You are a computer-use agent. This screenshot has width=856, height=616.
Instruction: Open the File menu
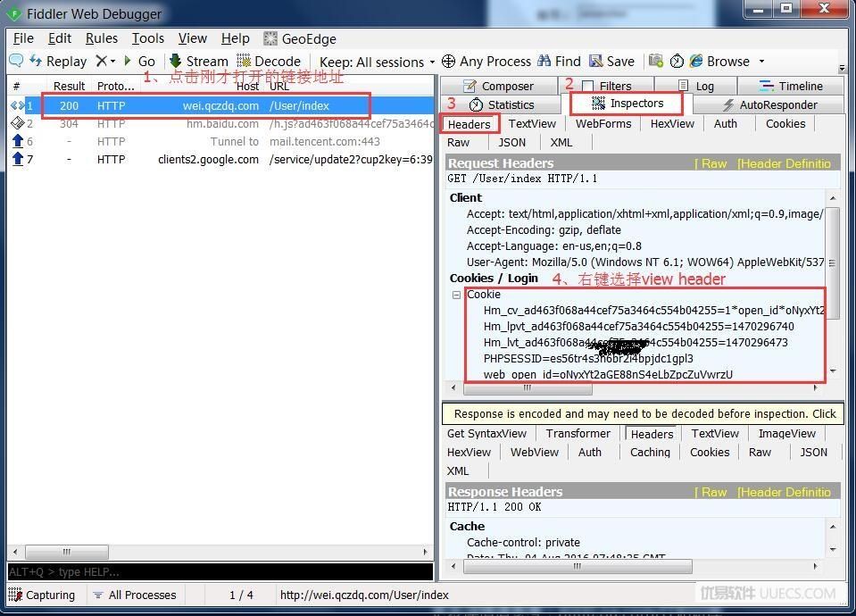[x=23, y=38]
